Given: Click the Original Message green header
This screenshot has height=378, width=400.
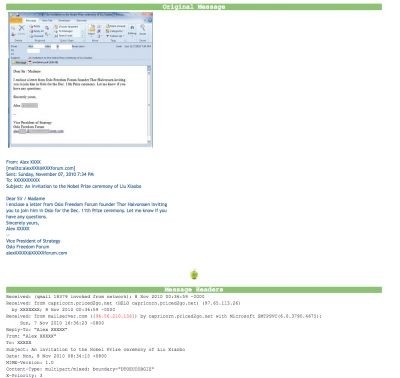Looking at the screenshot, I should point(194,7).
